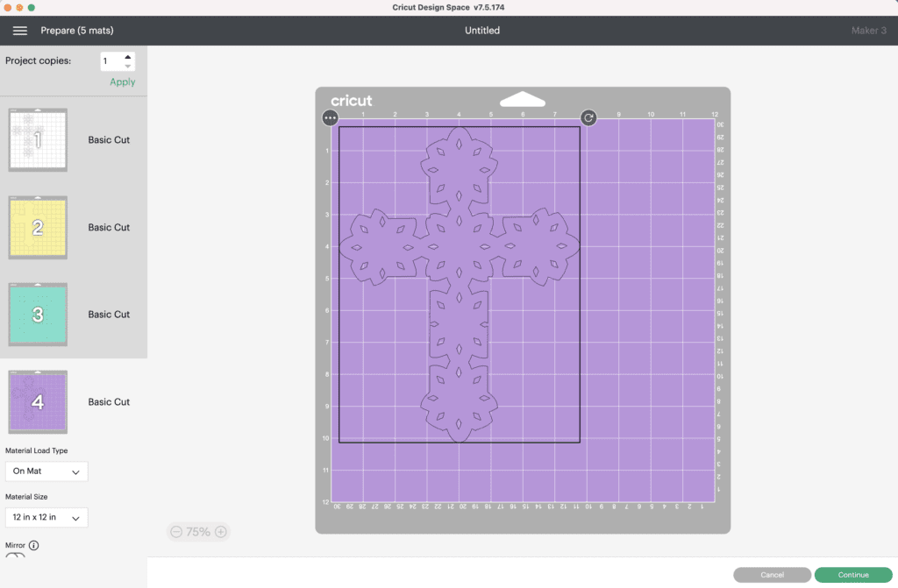Image resolution: width=898 pixels, height=588 pixels.
Task: Click Basic Cut label for mat 4
Action: tap(109, 402)
